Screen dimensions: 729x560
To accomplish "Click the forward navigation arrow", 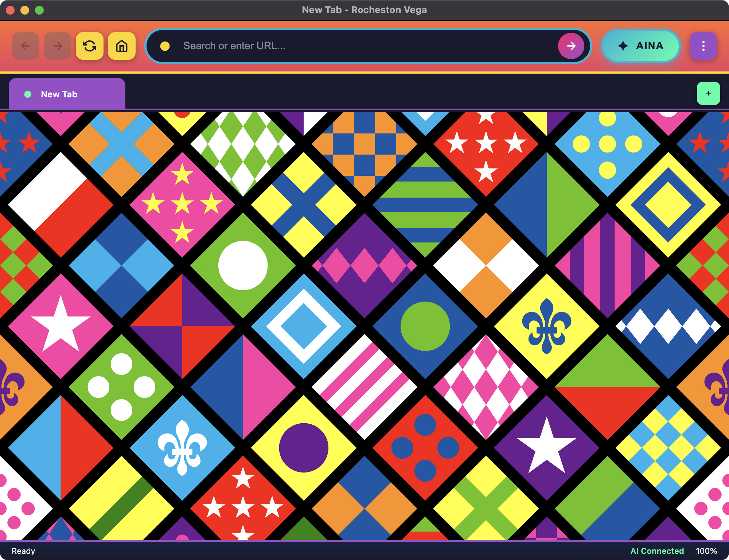I will pyautogui.click(x=58, y=46).
